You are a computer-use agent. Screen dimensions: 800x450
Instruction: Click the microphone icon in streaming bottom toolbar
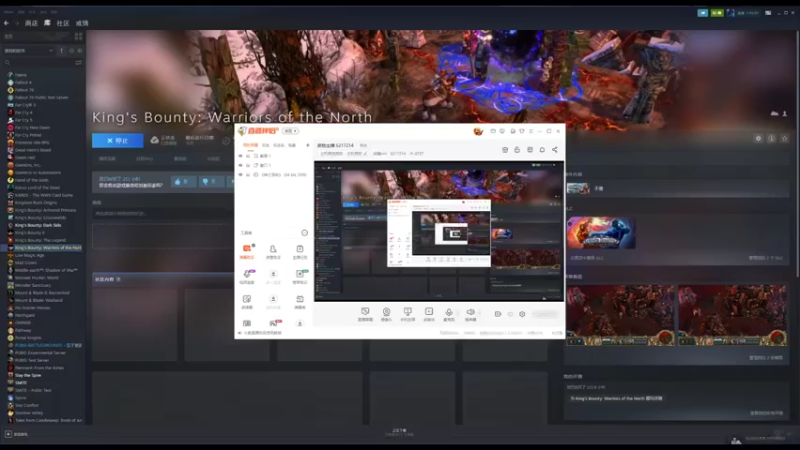[449, 314]
